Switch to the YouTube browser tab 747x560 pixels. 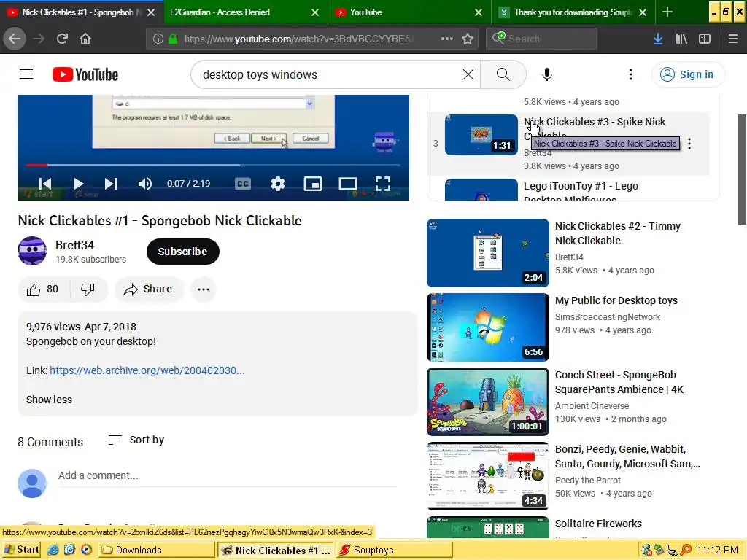(405, 12)
